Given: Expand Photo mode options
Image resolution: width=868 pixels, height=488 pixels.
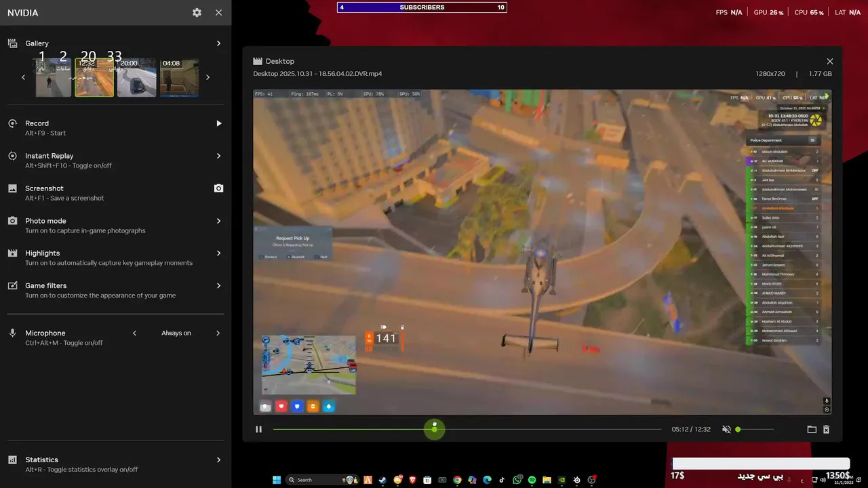Looking at the screenshot, I should 218,221.
